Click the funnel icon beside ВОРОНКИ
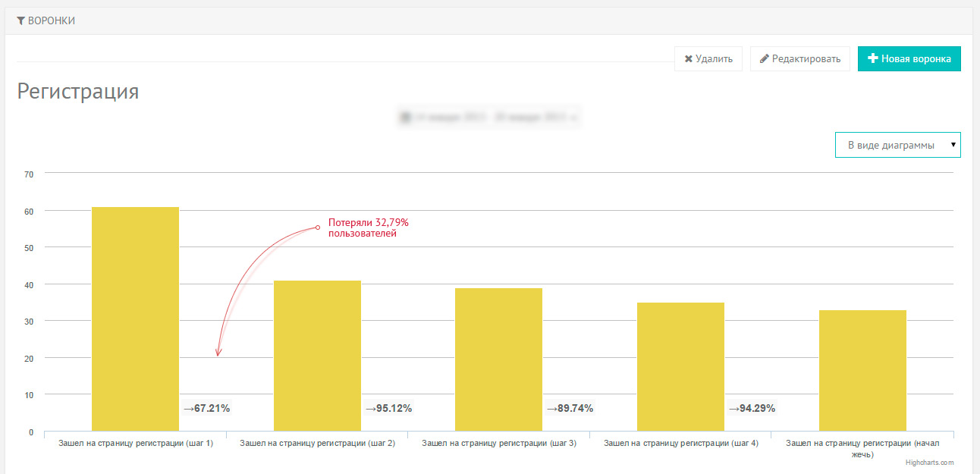The width and height of the screenshot is (980, 474). [x=21, y=20]
